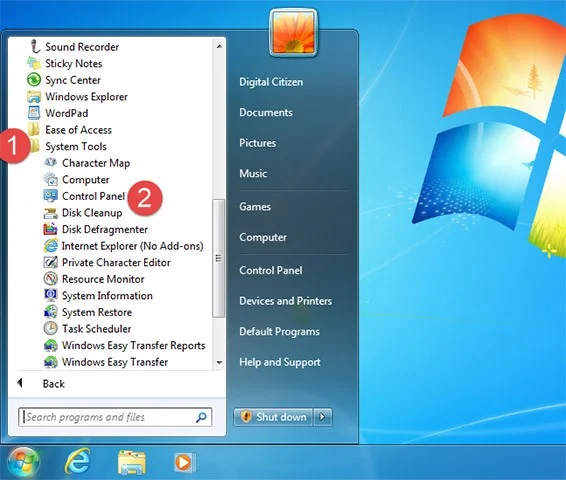Open Control Panel in right pane
Screen dimensions: 566x480
[271, 270]
